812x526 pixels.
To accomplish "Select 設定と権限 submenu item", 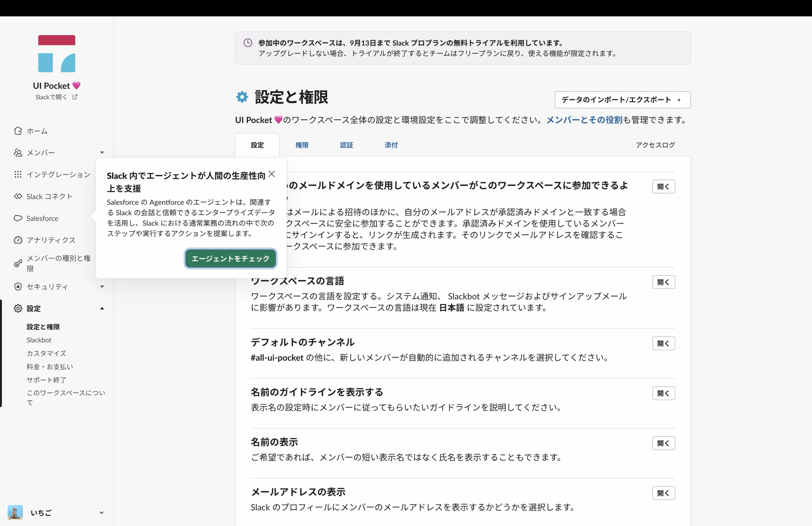I will pos(43,327).
